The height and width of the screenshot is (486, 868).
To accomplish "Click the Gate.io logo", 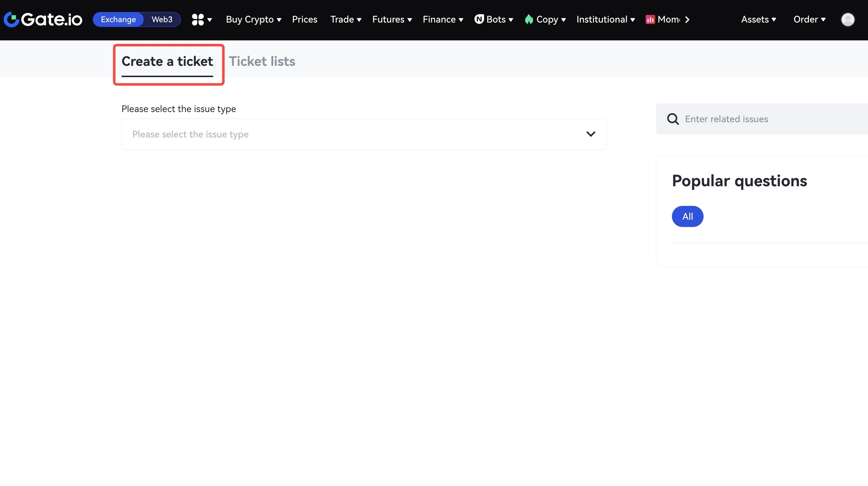I will [43, 20].
